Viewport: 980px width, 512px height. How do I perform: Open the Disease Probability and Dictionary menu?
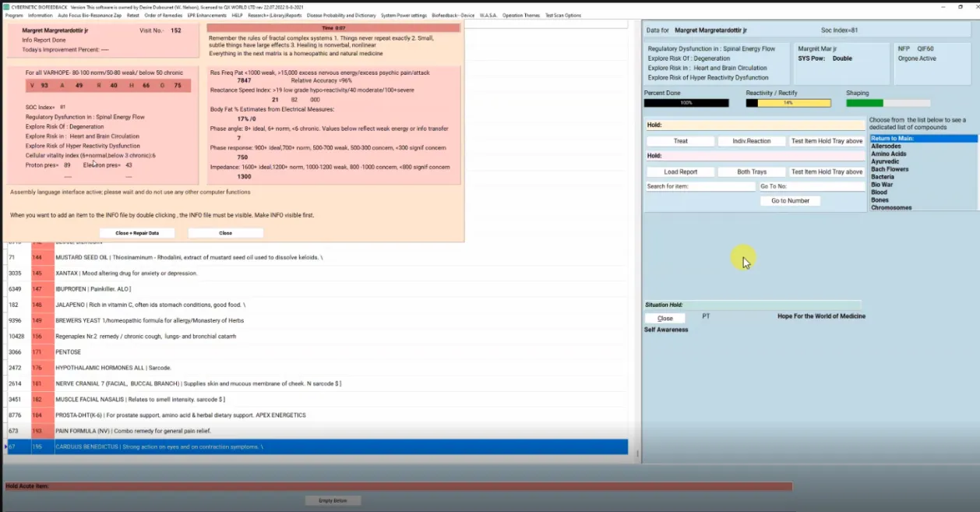tap(340, 16)
